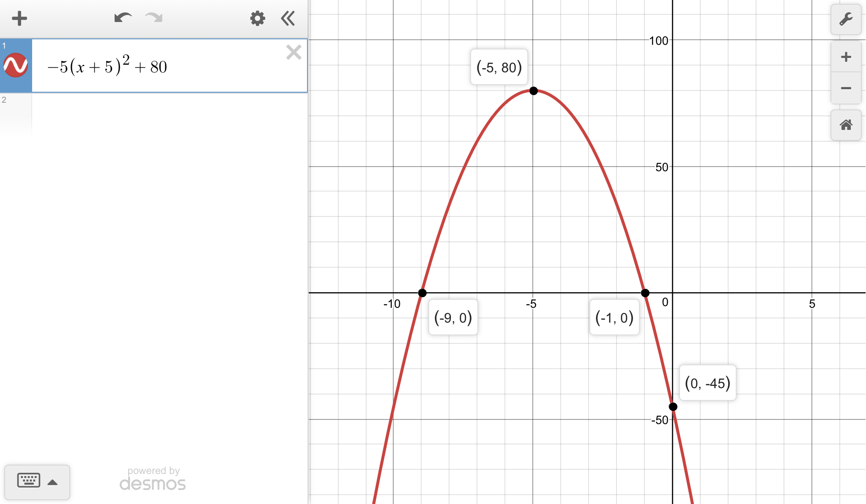The width and height of the screenshot is (866, 504).
Task: Zoom in on the graph
Action: click(x=846, y=57)
